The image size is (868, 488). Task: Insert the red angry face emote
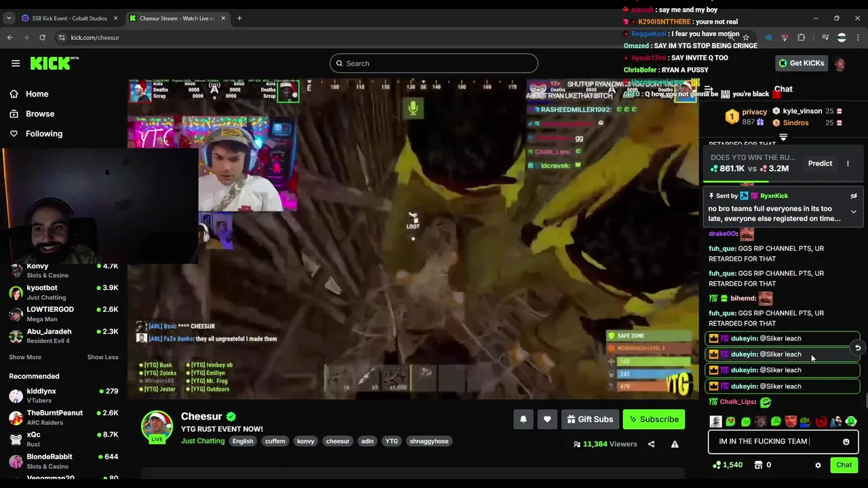click(x=791, y=422)
